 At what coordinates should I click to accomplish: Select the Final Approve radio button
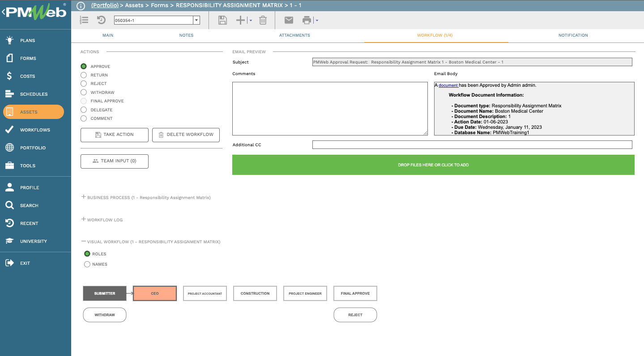(84, 101)
